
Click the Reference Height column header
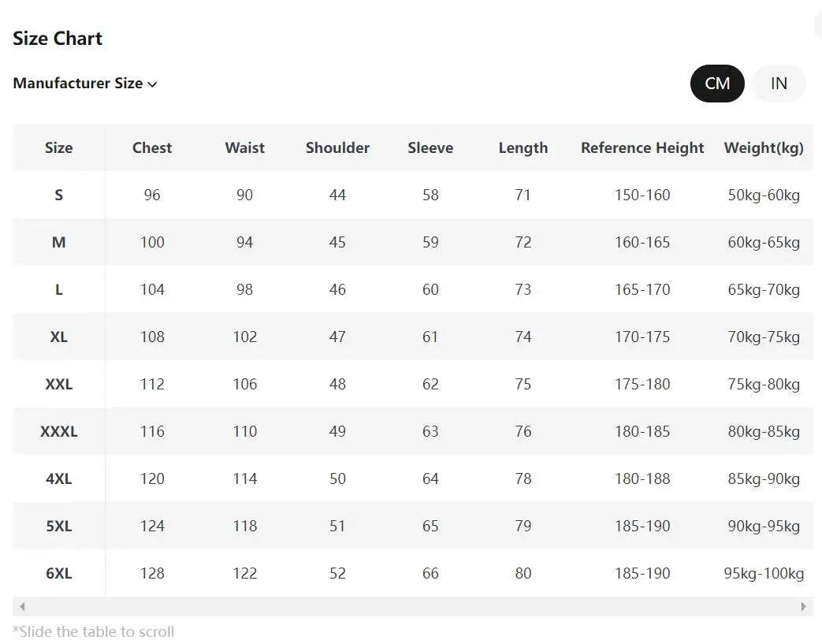[642, 147]
